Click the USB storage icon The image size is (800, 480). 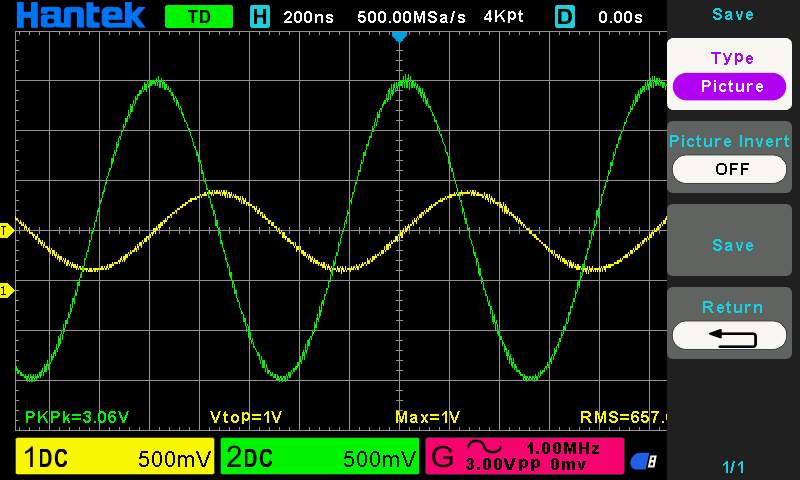(x=643, y=461)
